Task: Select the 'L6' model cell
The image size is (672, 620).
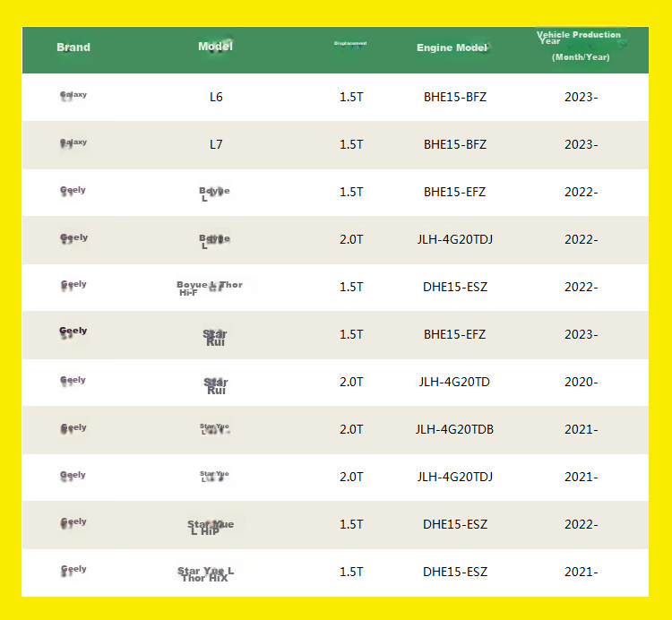Action: click(216, 98)
